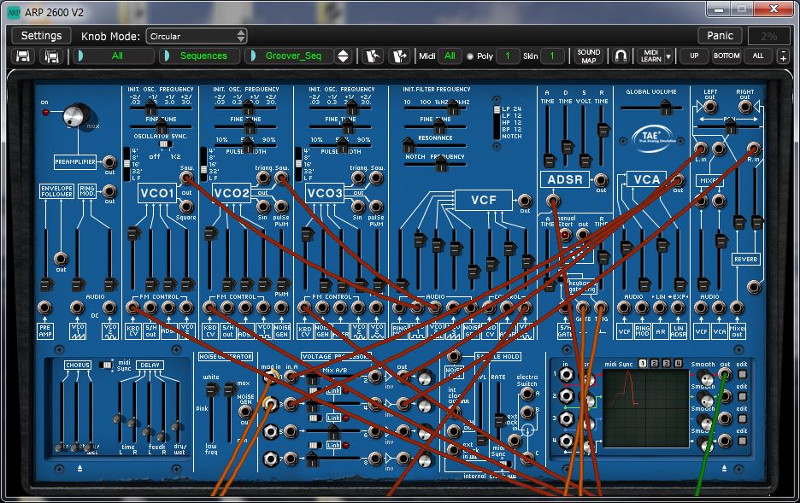The image size is (800, 503).
Task: Show the BOTTOM panel view
Action: 727,56
